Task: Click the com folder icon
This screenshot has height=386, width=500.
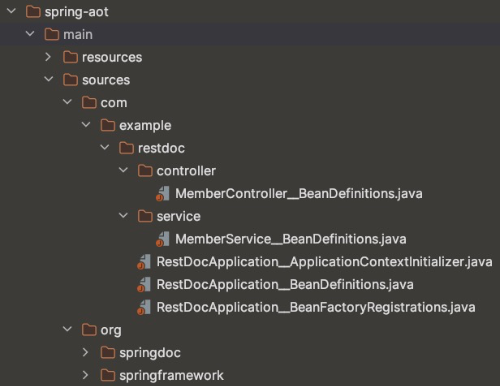Action: point(89,102)
